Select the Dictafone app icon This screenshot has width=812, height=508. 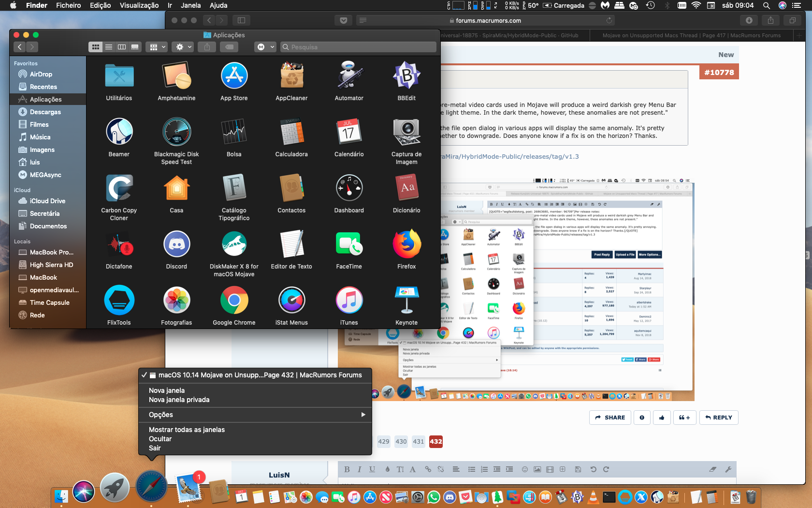(119, 244)
